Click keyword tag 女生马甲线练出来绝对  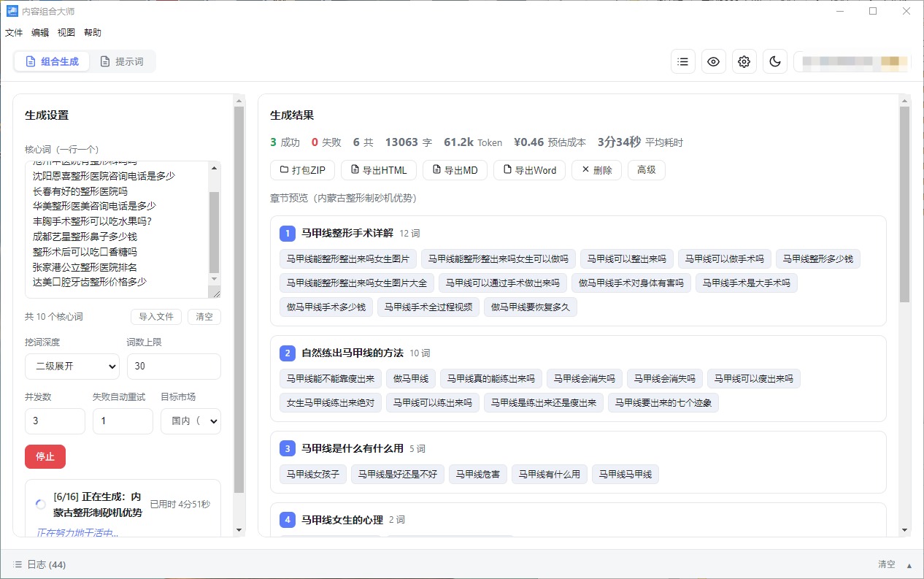point(331,403)
